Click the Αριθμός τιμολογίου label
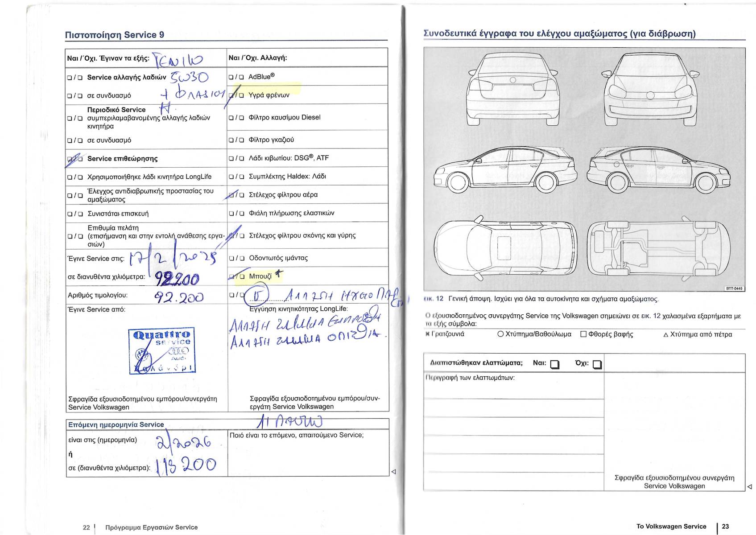The width and height of the screenshot is (756, 535). (x=98, y=295)
